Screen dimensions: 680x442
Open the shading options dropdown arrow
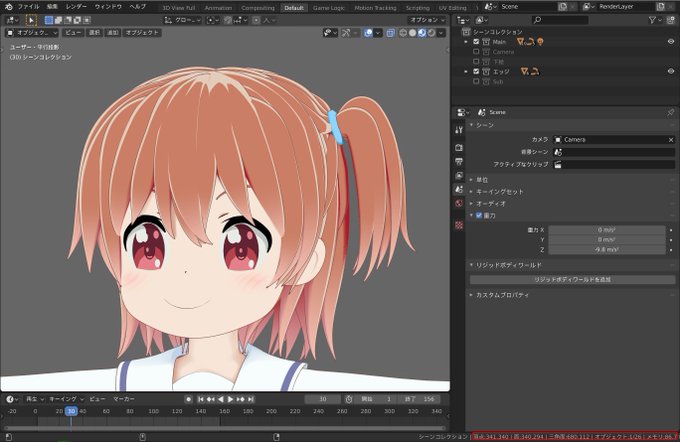pyautogui.click(x=441, y=33)
